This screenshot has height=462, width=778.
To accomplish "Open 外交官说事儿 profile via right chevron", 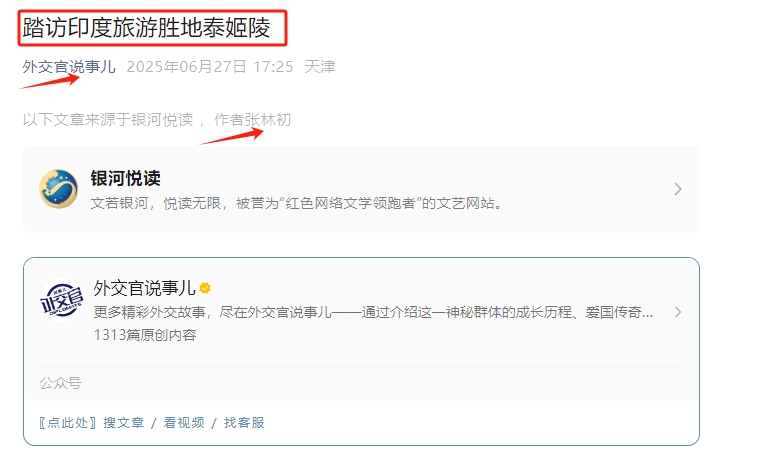I will [x=678, y=312].
